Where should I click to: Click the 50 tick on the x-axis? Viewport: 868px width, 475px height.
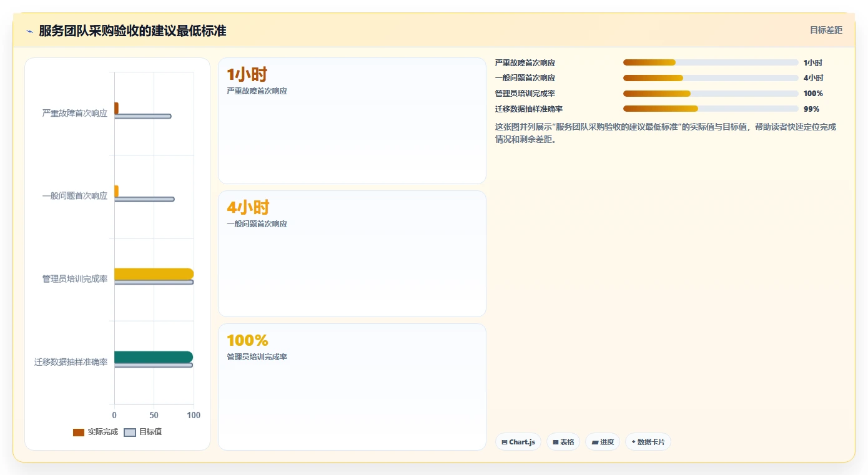154,415
